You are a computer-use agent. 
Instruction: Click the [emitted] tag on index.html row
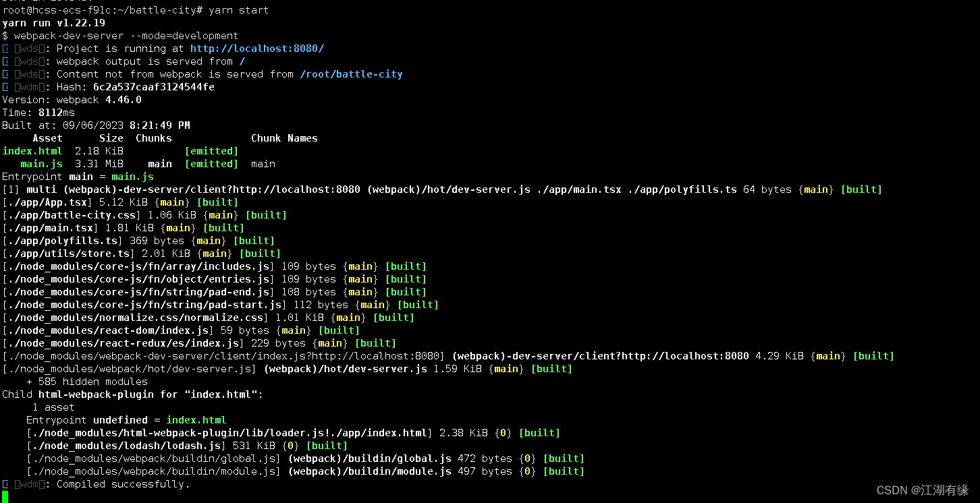(x=212, y=151)
